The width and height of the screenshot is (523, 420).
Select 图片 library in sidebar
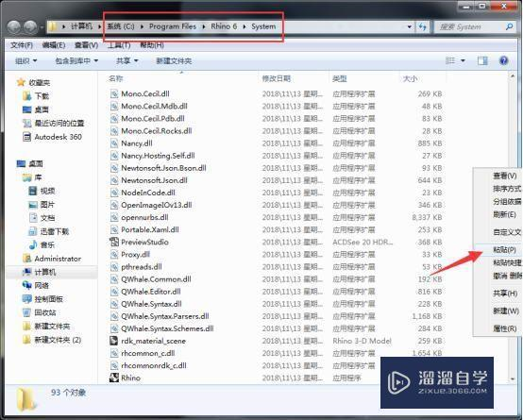pyautogui.click(x=42, y=204)
